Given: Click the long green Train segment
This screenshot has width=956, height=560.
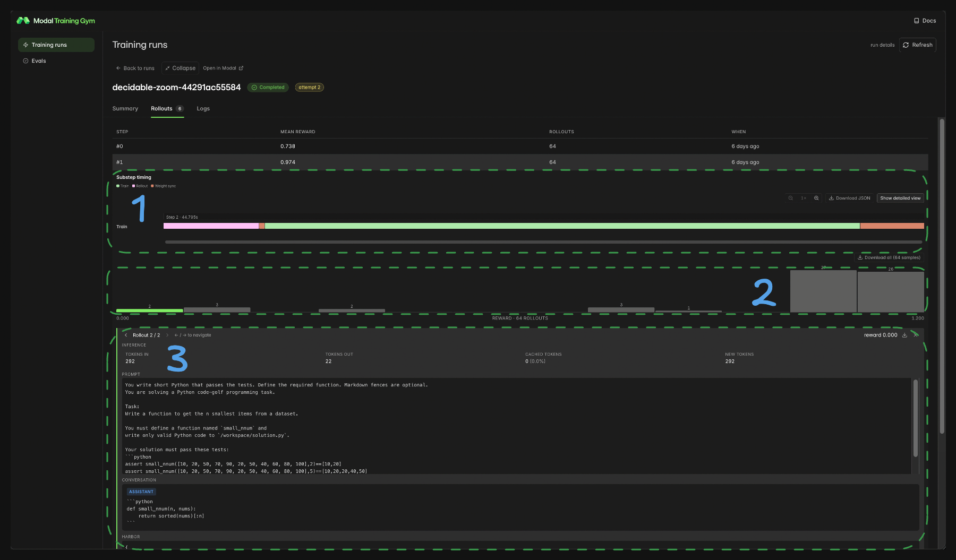Looking at the screenshot, I should click(x=562, y=226).
